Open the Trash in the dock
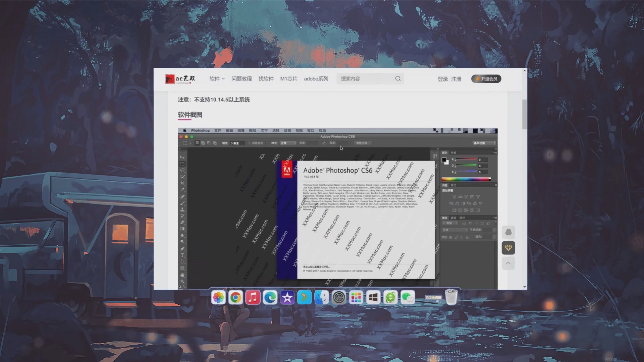The width and height of the screenshot is (644, 362). (451, 297)
